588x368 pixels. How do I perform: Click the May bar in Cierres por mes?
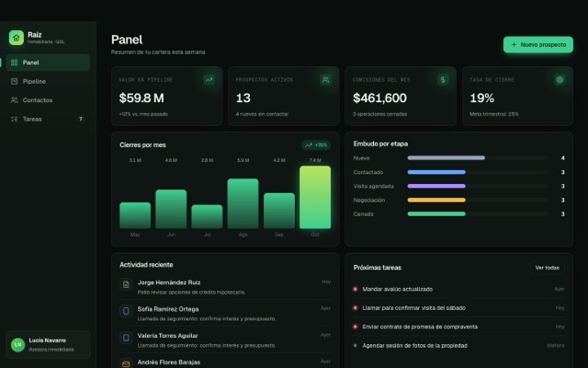pyautogui.click(x=135, y=215)
